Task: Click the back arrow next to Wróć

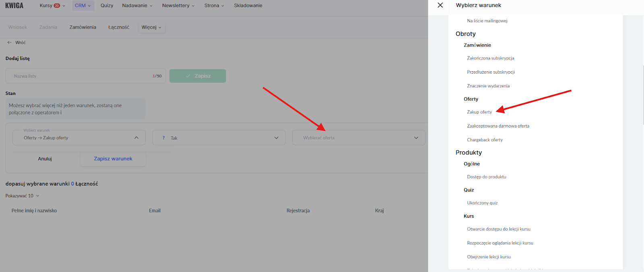Action: 9,42
